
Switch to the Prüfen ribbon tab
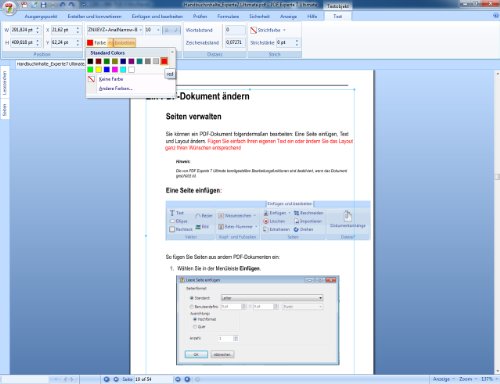(200, 16)
